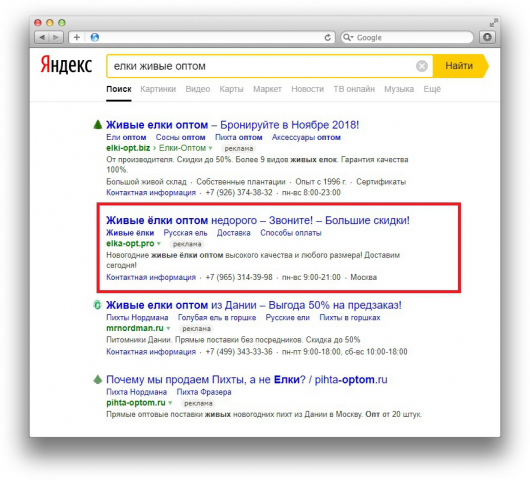
Task: Open result Живые елки оптом – Бронируйте в Ноябре
Action: point(233,125)
